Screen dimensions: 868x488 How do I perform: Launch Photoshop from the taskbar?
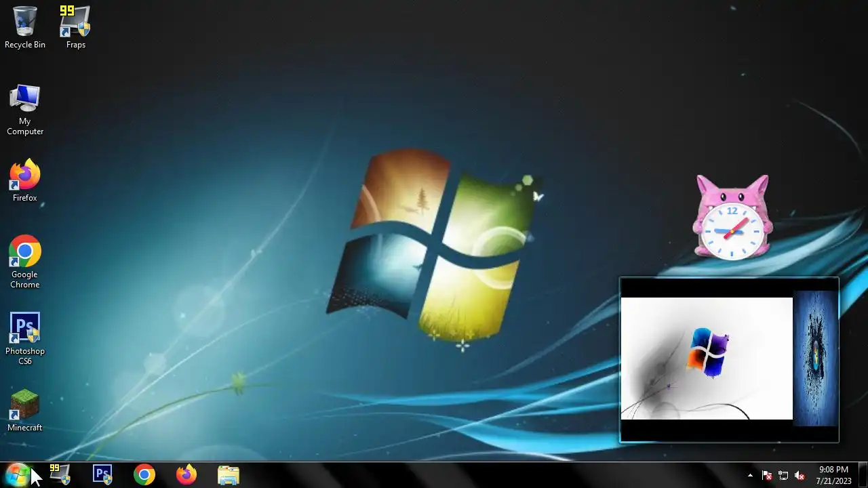click(102, 474)
